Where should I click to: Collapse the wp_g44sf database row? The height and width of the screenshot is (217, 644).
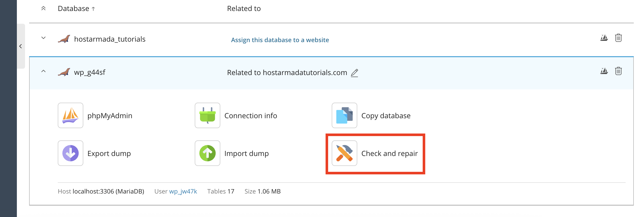[x=43, y=71]
